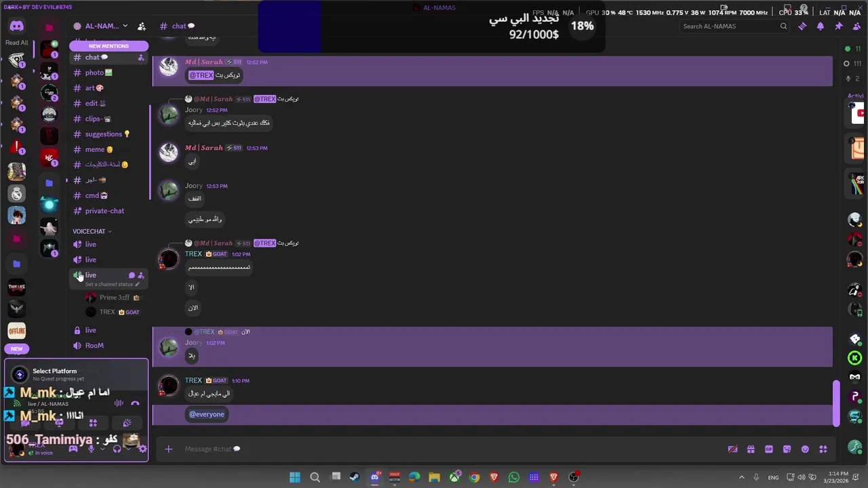Collapse VOICECHAT category
The height and width of the screenshot is (488, 868).
click(92, 231)
